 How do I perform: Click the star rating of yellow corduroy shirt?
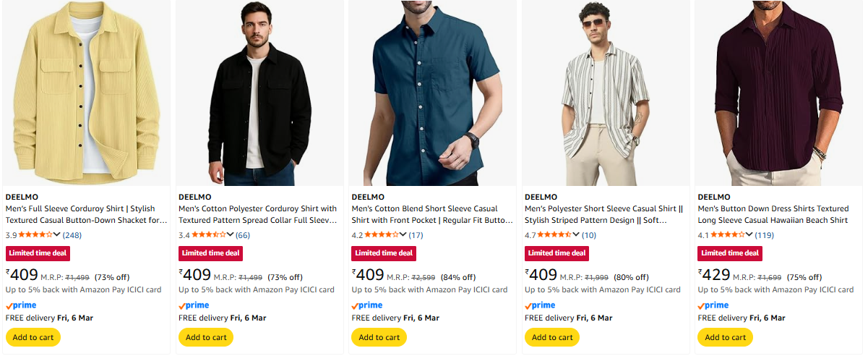click(x=35, y=234)
